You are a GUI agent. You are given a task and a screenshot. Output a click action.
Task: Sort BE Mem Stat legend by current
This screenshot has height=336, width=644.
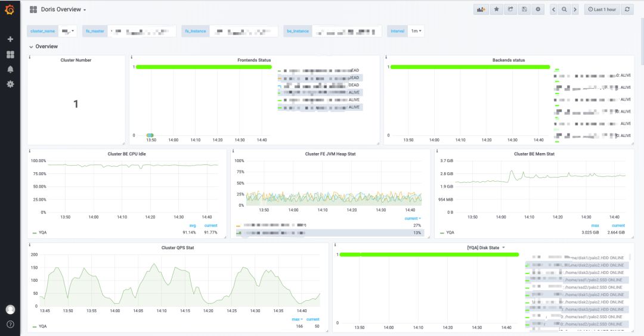[x=618, y=226]
